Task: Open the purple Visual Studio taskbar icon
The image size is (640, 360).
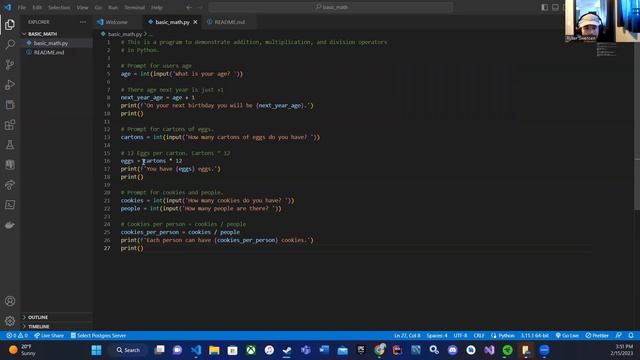Action: point(489,350)
